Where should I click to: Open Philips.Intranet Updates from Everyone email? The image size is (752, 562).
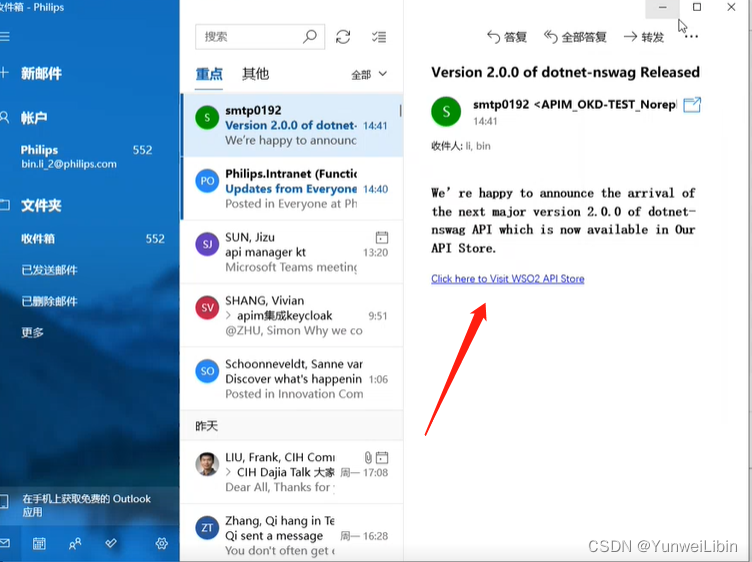pos(293,188)
